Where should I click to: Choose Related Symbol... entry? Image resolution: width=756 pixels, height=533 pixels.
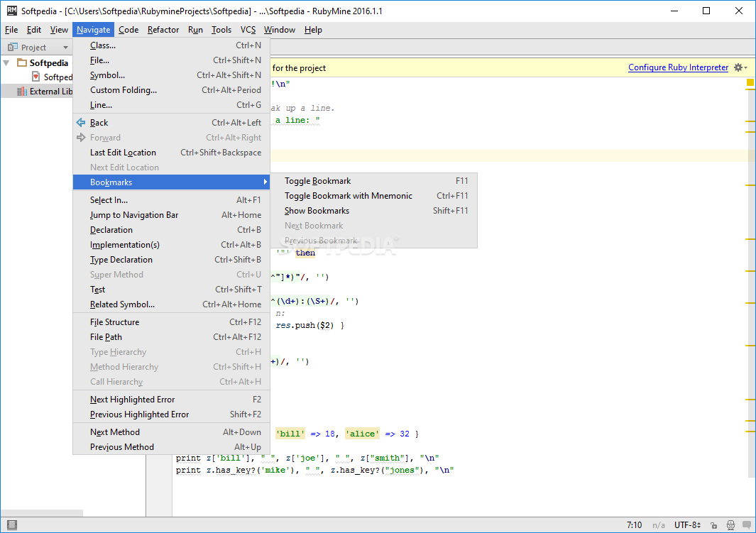coord(171,304)
